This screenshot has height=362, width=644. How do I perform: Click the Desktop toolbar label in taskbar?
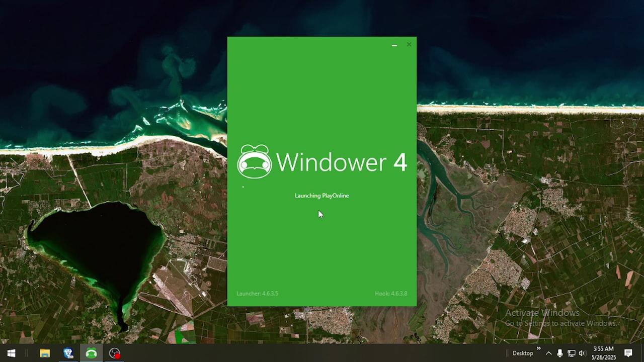coord(523,353)
